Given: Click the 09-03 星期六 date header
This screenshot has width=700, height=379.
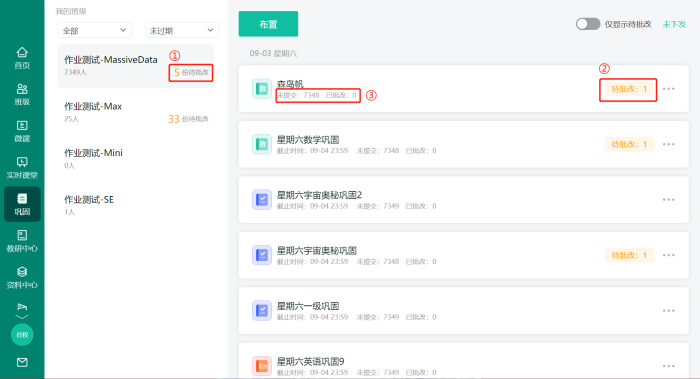Looking at the screenshot, I should 273,54.
